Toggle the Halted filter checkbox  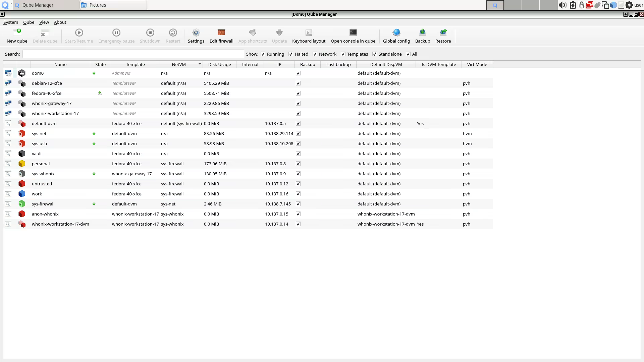pos(291,54)
